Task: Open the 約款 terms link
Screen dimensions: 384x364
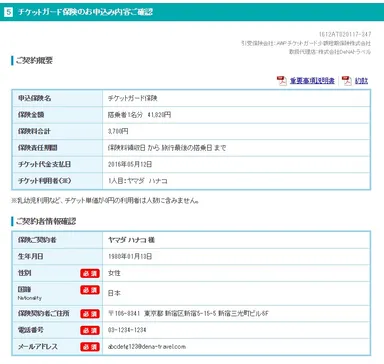Action: pyautogui.click(x=361, y=81)
